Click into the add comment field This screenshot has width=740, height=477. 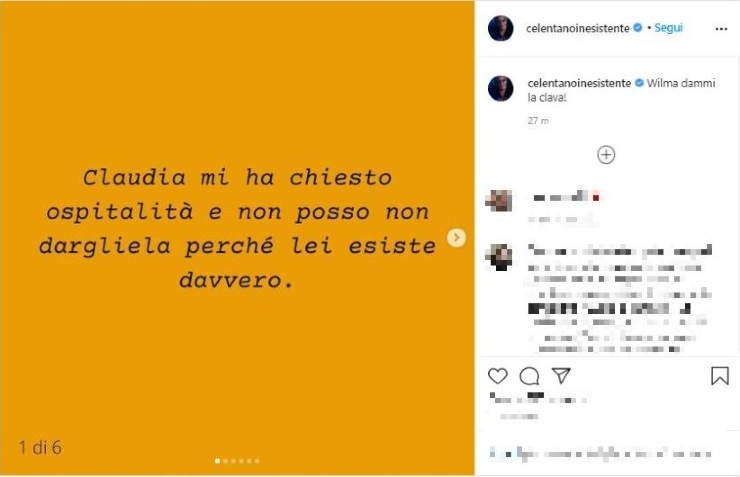[x=602, y=454]
